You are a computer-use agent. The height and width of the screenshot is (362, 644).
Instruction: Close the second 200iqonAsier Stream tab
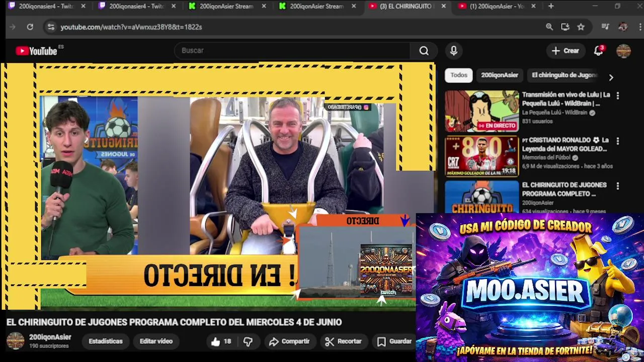pyautogui.click(x=354, y=7)
